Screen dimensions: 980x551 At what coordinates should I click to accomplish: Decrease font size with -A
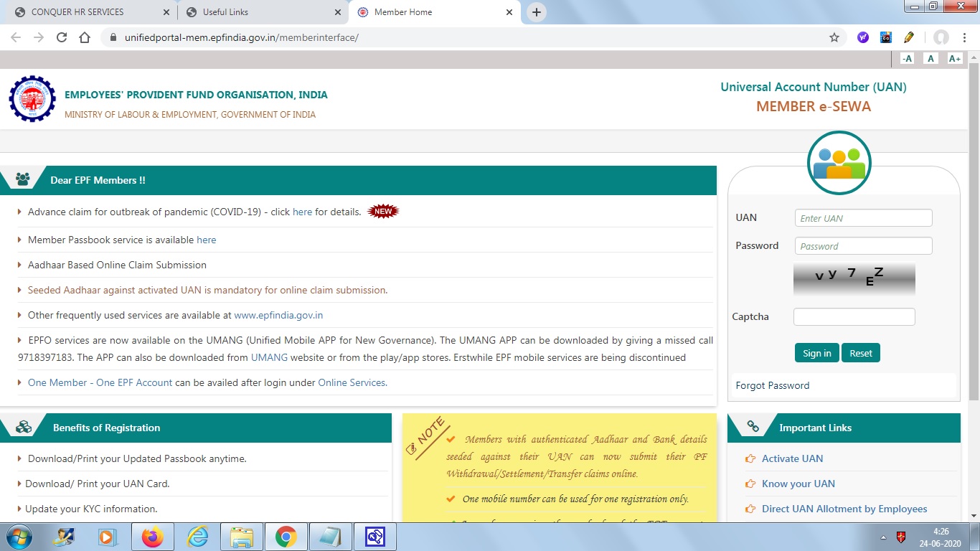coord(908,59)
